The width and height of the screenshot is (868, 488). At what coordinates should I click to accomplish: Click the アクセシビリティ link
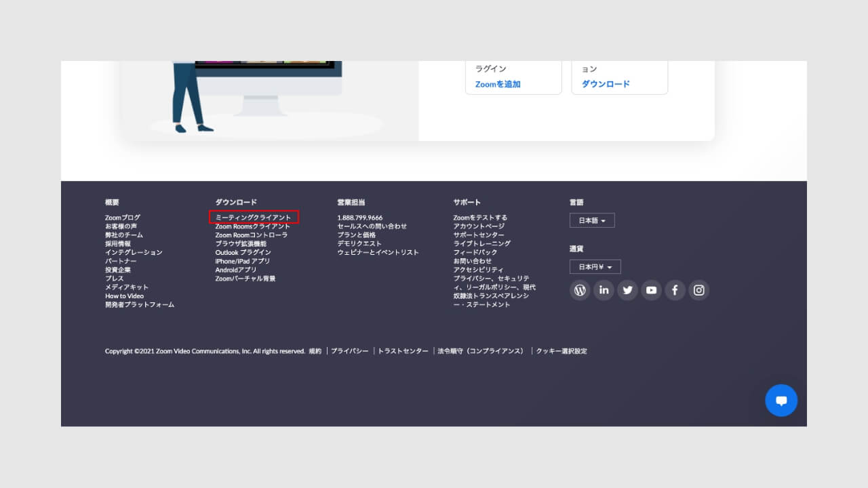pos(479,270)
